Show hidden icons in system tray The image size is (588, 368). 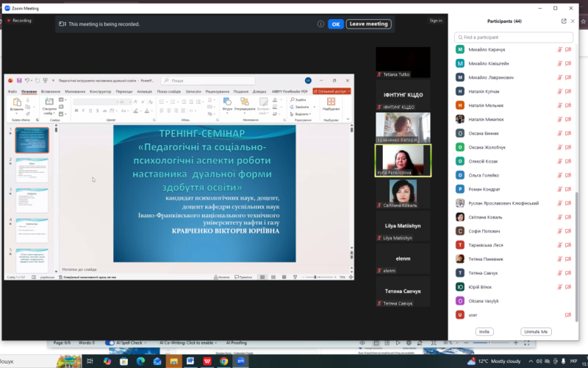531,361
